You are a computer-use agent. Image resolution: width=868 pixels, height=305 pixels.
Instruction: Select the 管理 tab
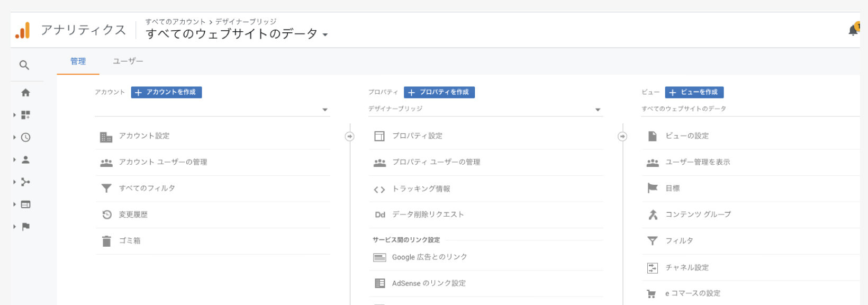78,61
